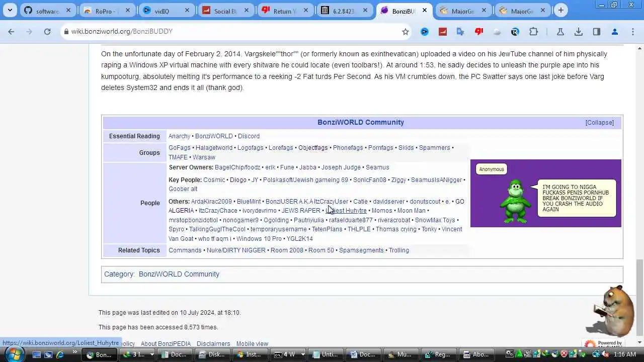Bookmark this page with the star icon

tap(406, 32)
